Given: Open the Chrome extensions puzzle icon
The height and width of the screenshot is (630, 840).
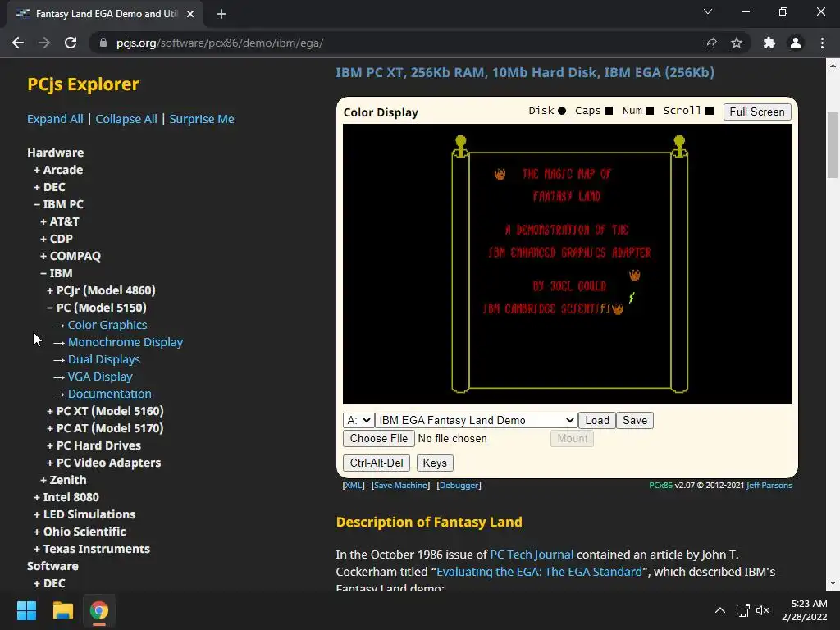Looking at the screenshot, I should tap(769, 43).
